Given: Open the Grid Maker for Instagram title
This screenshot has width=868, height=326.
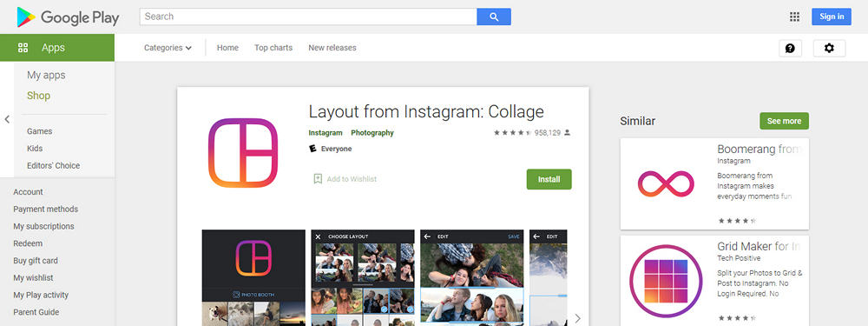Looking at the screenshot, I should (759, 246).
